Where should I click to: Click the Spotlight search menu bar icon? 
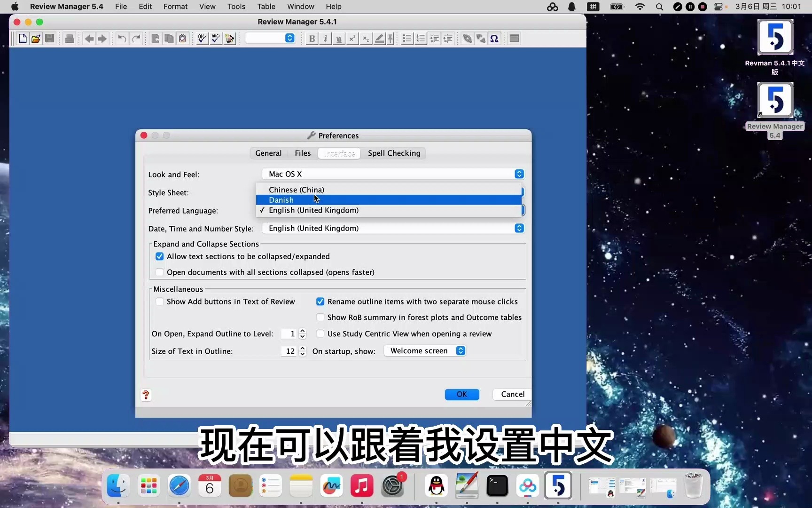pos(659,7)
